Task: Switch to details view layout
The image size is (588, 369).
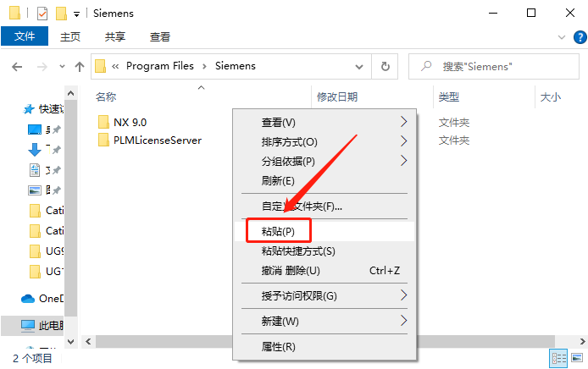Action: coord(558,359)
